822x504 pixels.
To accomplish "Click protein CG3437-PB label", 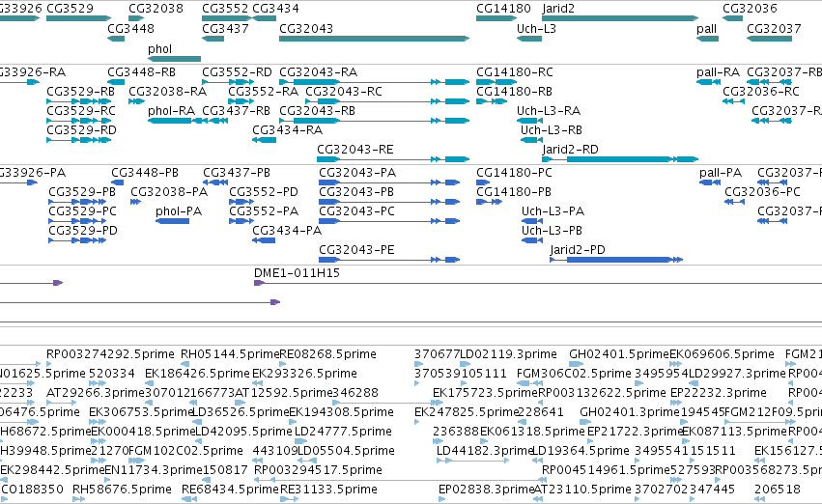I will (x=237, y=173).
